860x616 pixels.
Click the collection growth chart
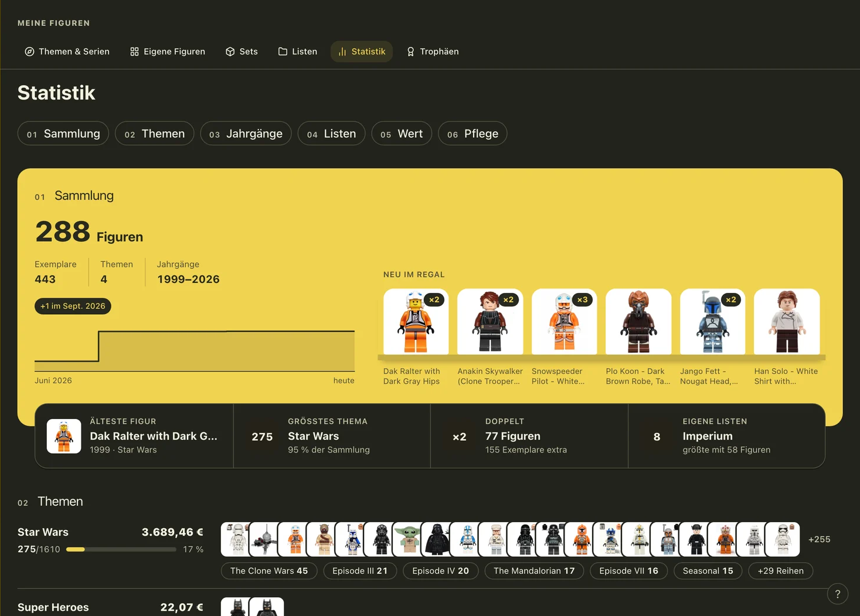point(195,350)
